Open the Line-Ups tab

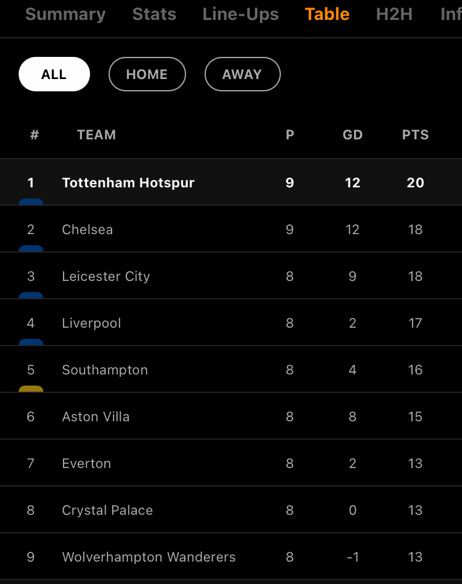point(240,15)
